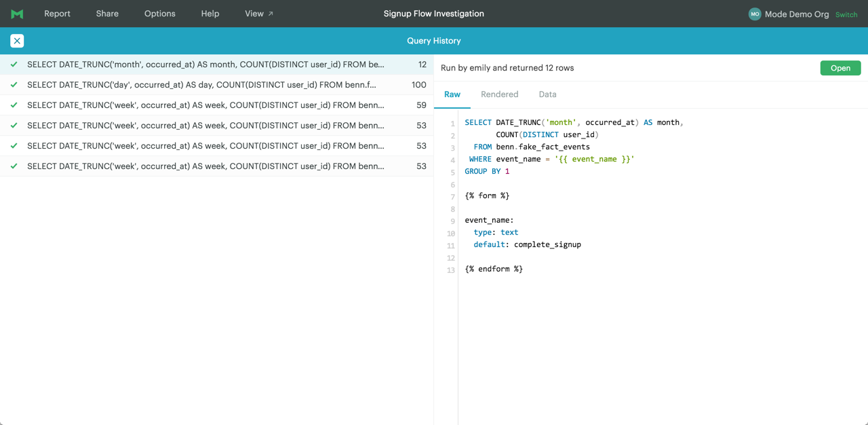Click the green checkmark on the day query

coord(14,85)
